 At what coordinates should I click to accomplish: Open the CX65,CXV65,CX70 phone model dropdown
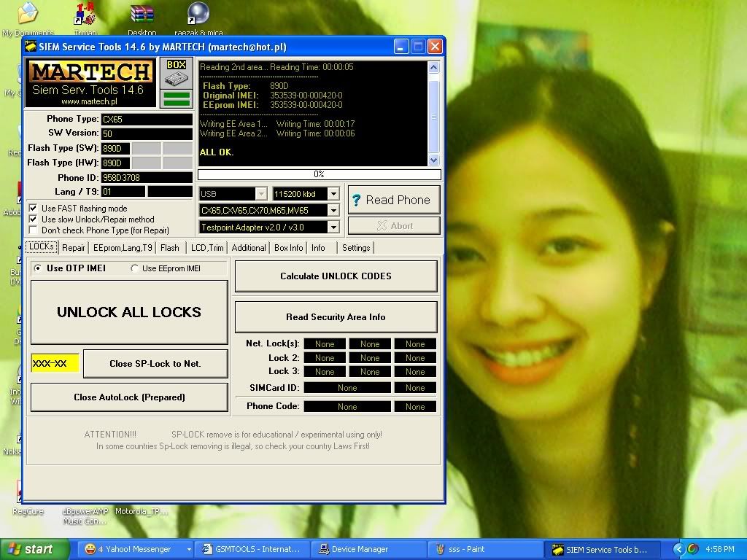click(333, 211)
